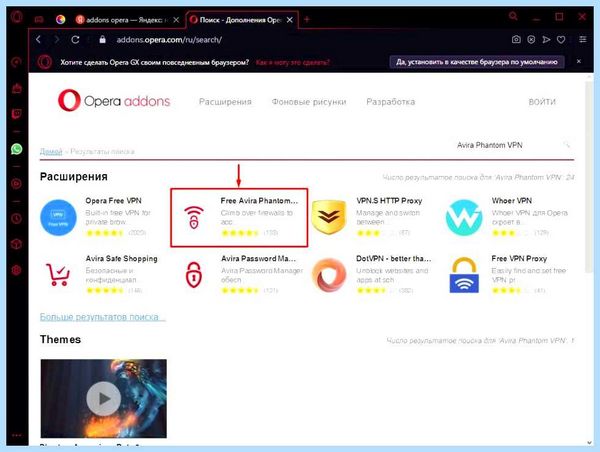Go back to the previous page
This screenshot has width=600, height=452.
[x=38, y=39]
